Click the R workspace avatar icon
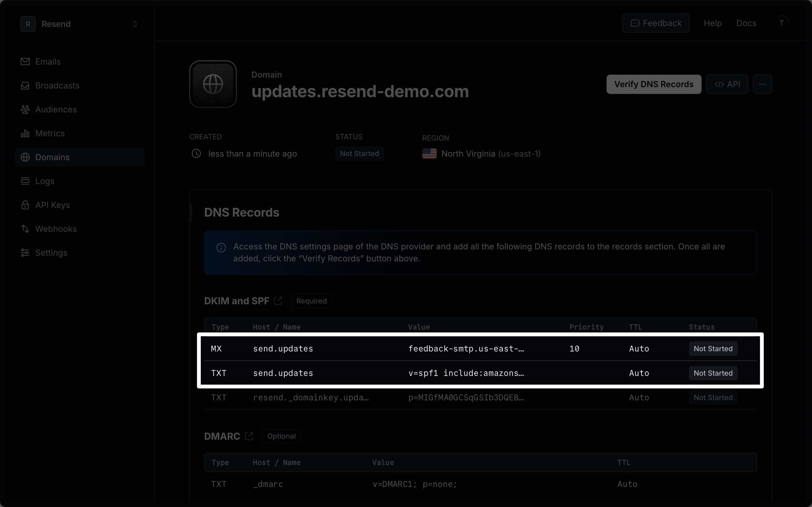 28,24
